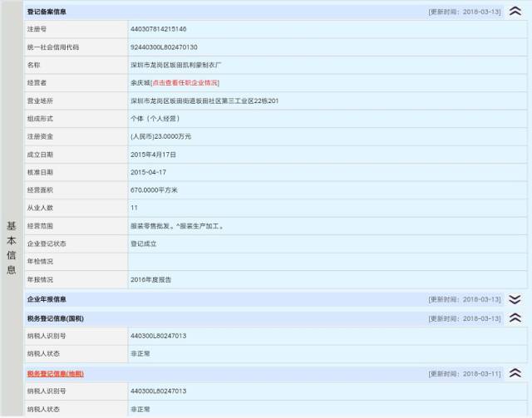The image size is (532, 418).
Task: Click the employee count value 11
Action: point(134,208)
